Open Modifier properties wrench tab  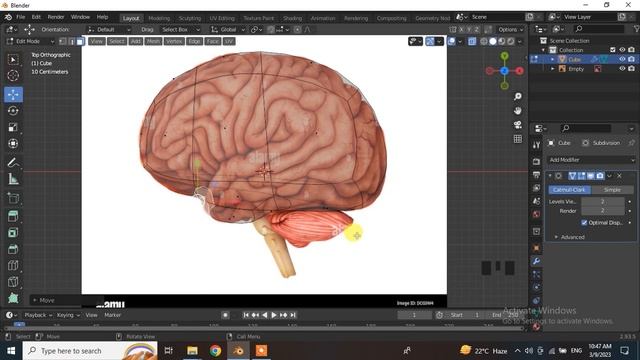tap(536, 261)
